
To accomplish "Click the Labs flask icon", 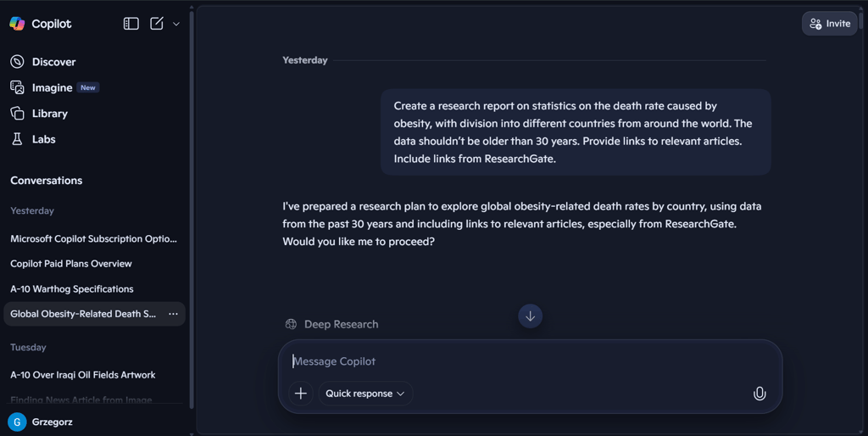I will [17, 139].
